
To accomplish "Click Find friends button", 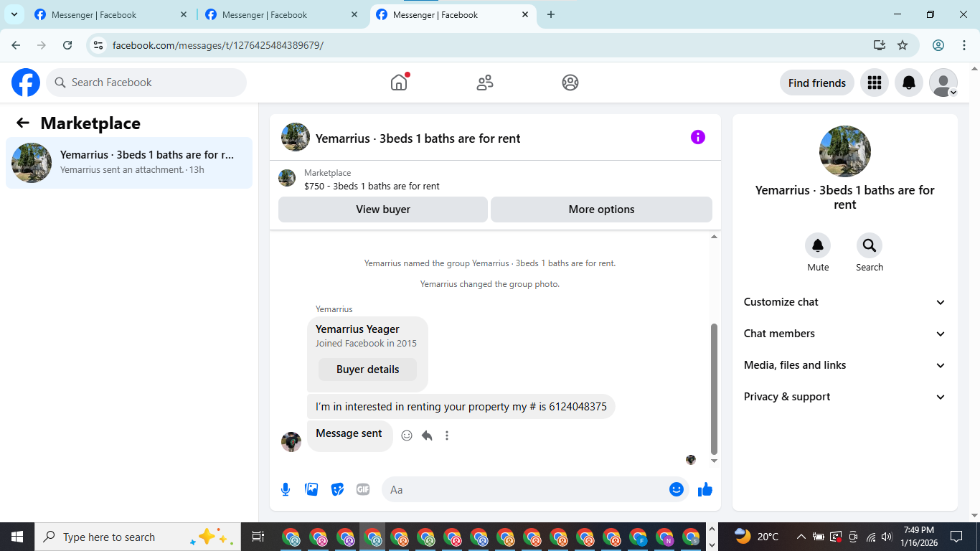I will [816, 83].
